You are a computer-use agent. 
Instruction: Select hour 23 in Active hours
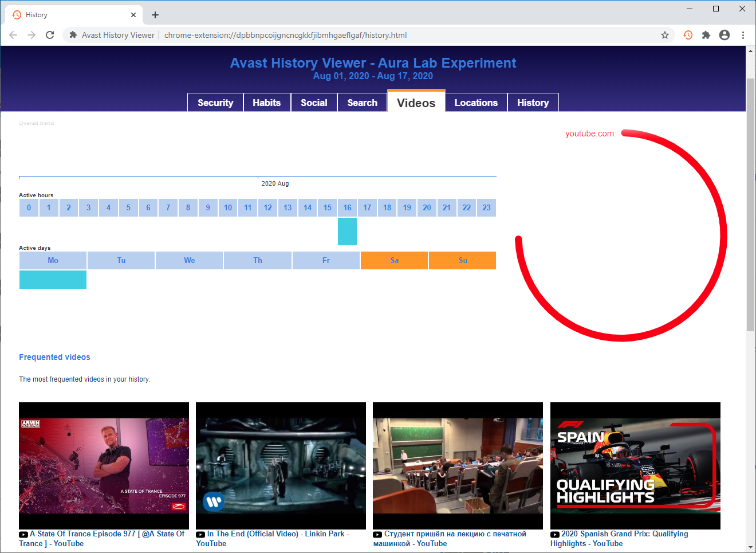487,207
